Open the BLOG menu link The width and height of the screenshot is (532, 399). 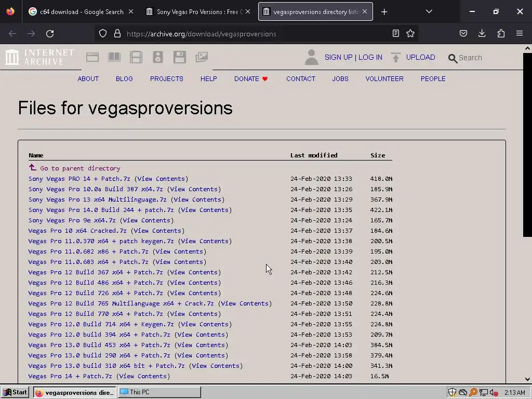(124, 79)
